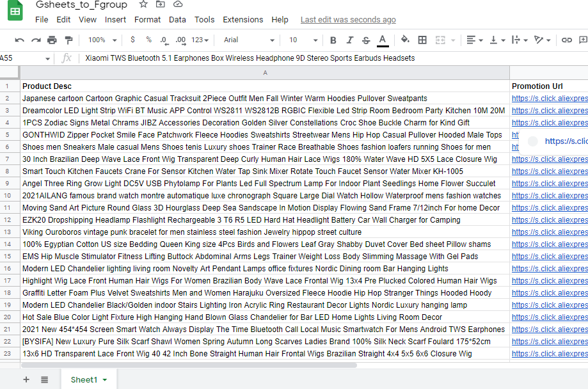Click the redo arrow icon
The width and height of the screenshot is (588, 389).
pos(36,40)
